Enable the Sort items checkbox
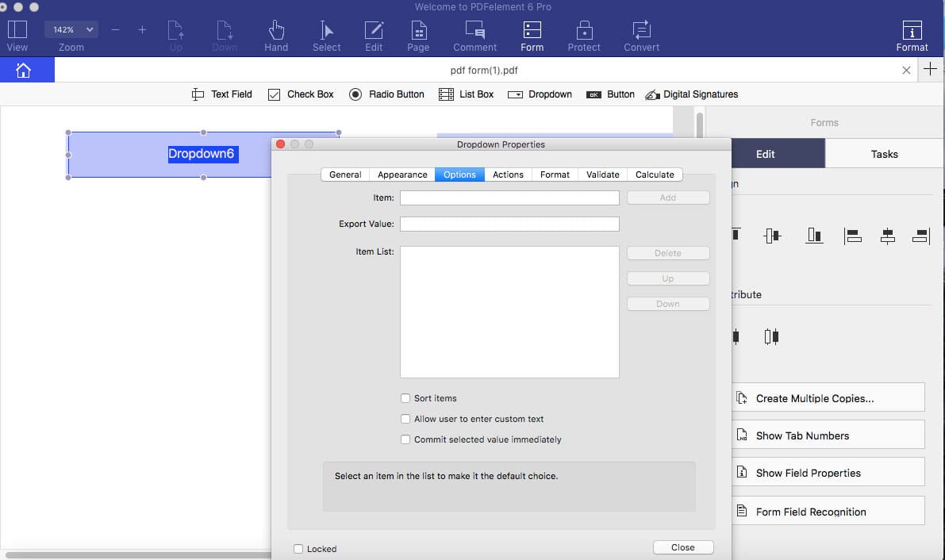The width and height of the screenshot is (945, 560). point(405,398)
